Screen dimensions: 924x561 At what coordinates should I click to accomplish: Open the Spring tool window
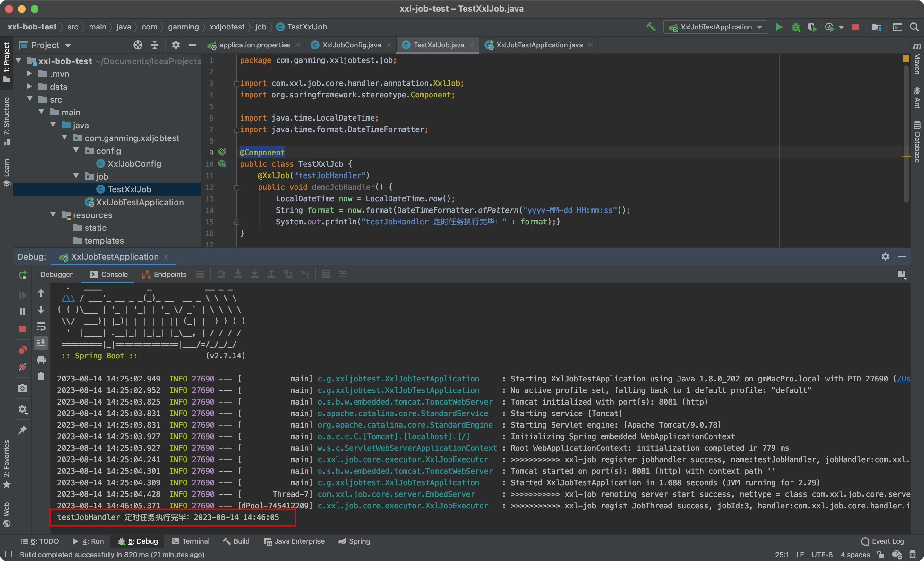[354, 541]
